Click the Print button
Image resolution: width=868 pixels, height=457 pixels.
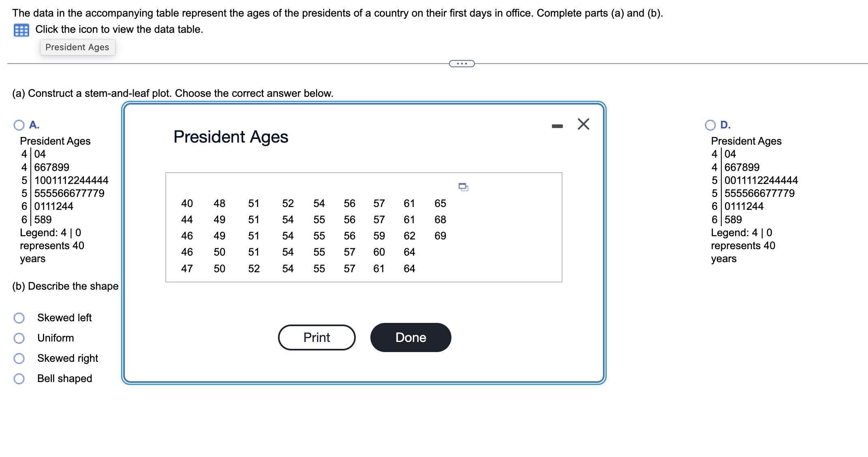[316, 337]
